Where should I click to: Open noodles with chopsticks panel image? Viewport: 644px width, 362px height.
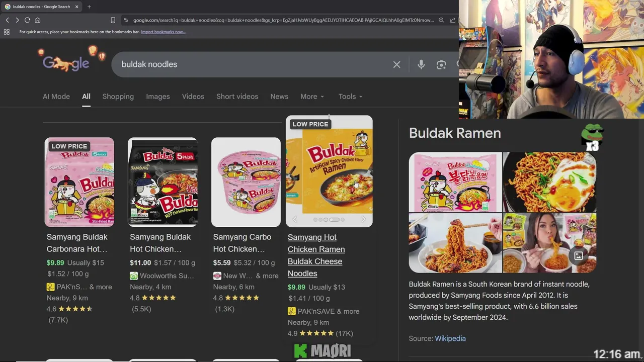point(455,243)
